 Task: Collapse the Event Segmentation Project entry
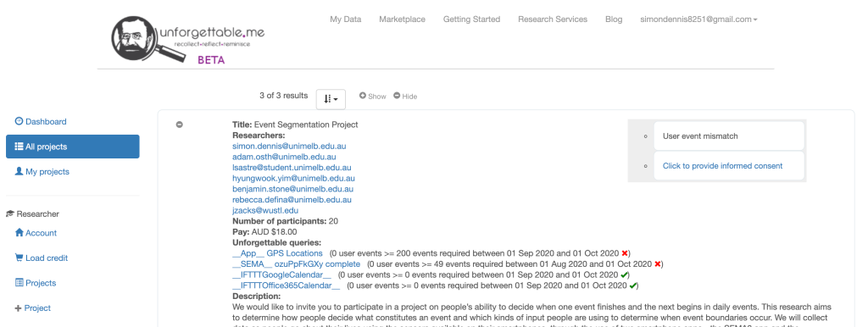point(180,125)
